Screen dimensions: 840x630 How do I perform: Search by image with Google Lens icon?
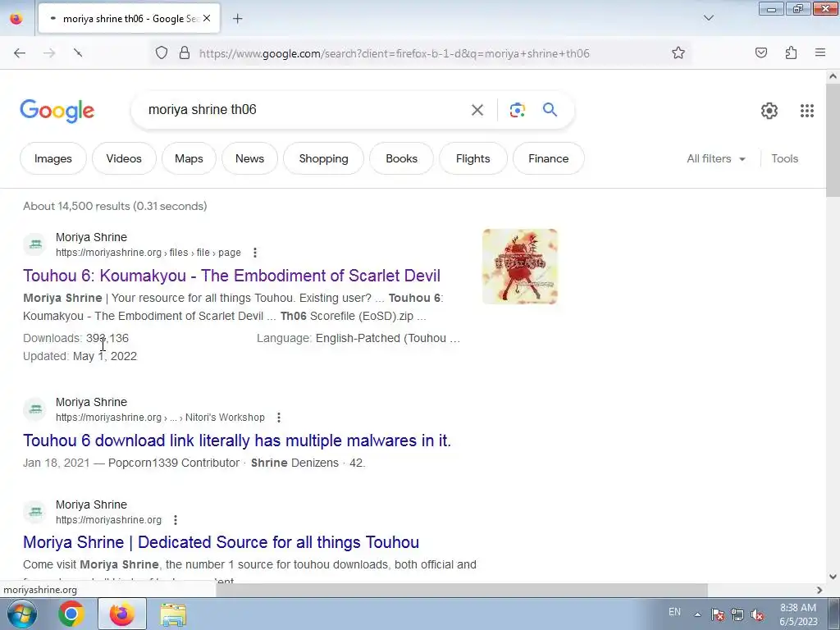coord(518,110)
